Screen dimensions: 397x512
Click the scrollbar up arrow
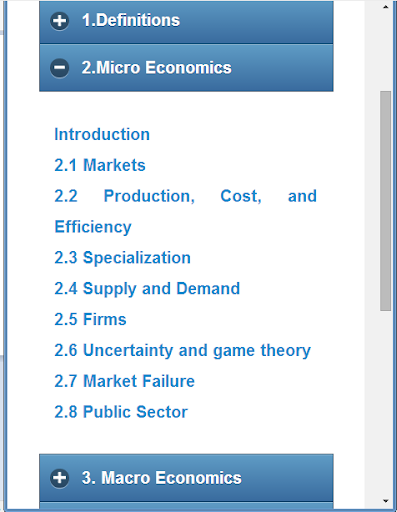(x=386, y=7)
